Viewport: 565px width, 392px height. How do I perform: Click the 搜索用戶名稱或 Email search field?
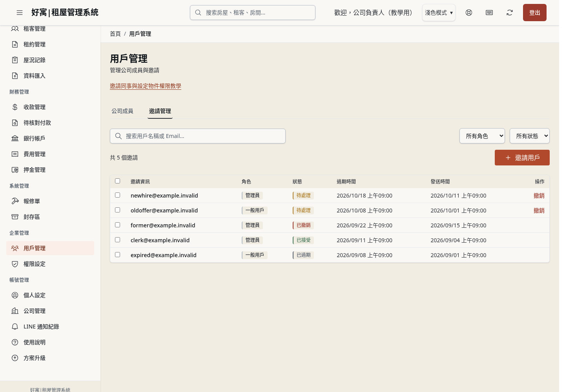tap(198, 136)
